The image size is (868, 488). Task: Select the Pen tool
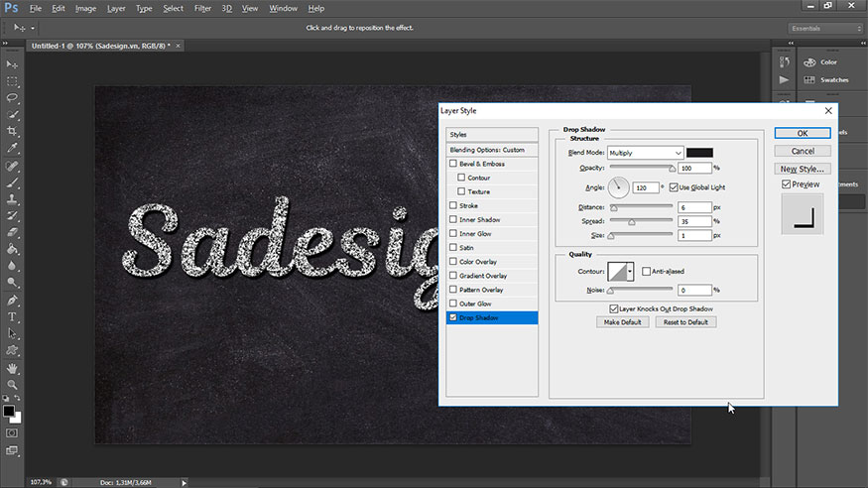(12, 301)
